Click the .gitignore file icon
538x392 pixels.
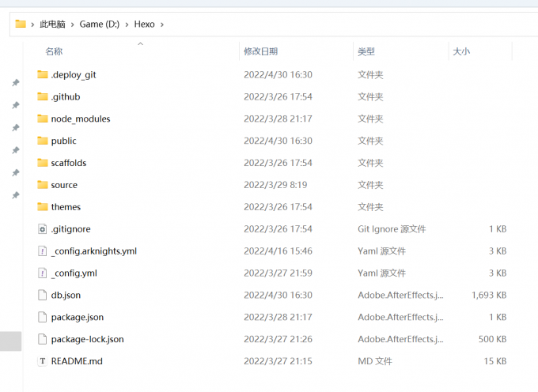tap(43, 229)
